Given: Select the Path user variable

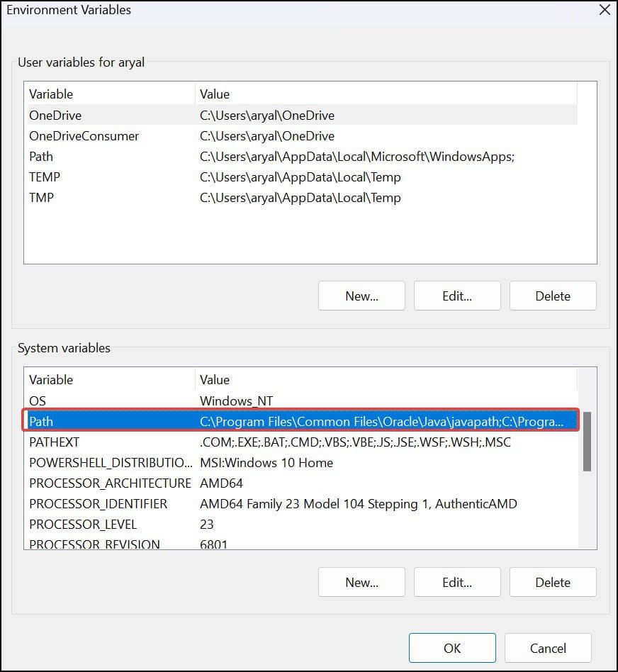Looking at the screenshot, I should click(x=106, y=156).
